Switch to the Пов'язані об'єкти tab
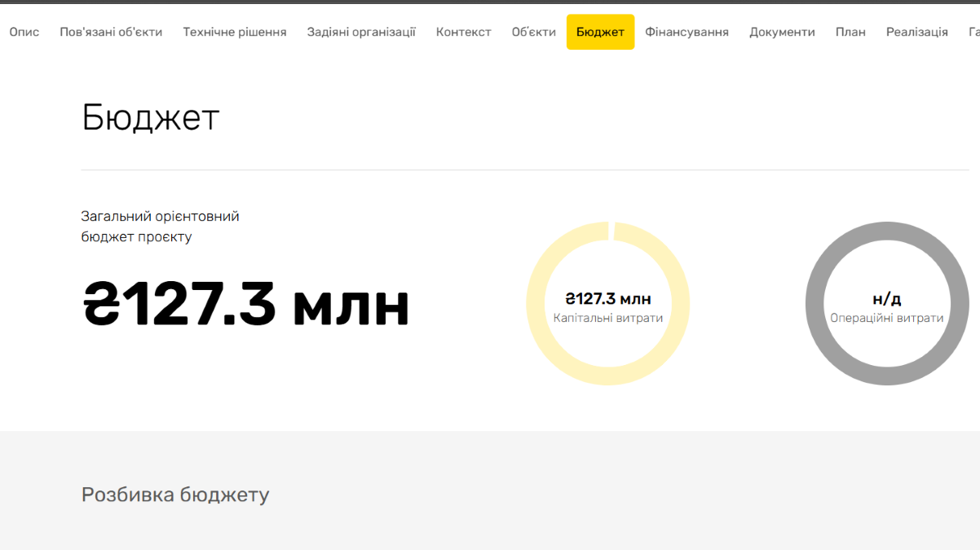 click(x=111, y=32)
